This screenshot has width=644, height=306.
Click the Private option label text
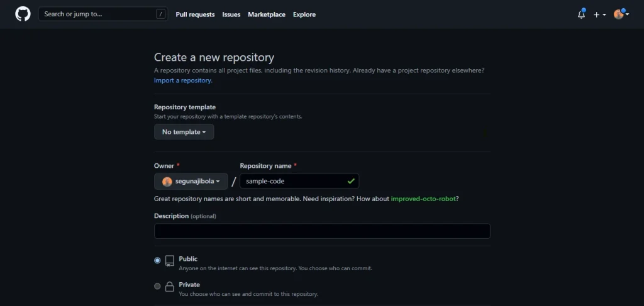pos(189,285)
